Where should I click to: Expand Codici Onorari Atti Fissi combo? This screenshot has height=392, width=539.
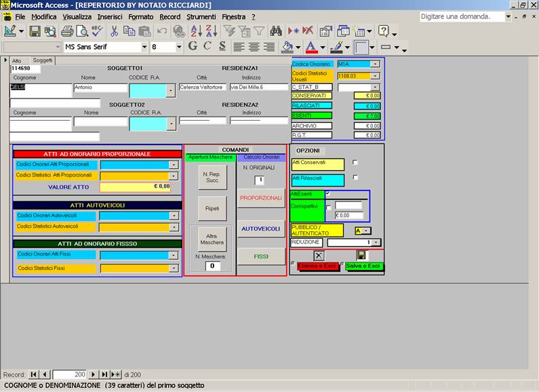pyautogui.click(x=174, y=256)
